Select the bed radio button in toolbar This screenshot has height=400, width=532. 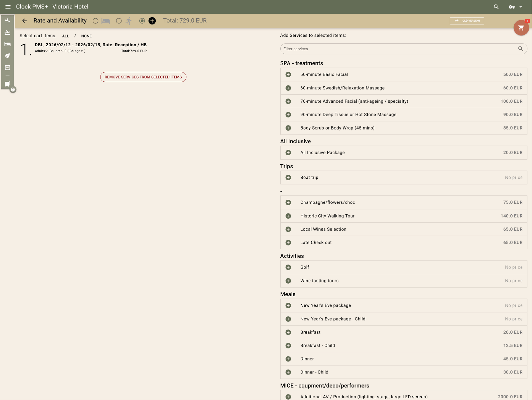(x=95, y=21)
